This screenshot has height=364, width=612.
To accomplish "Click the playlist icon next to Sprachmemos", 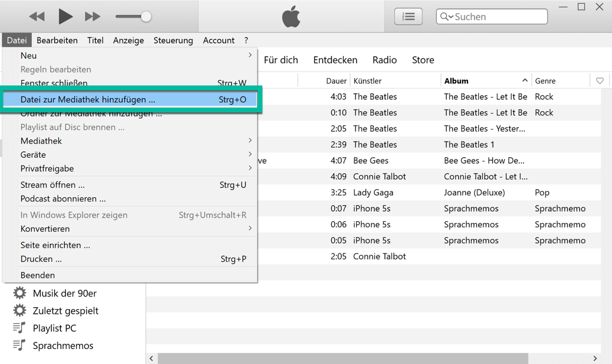I will [19, 345].
